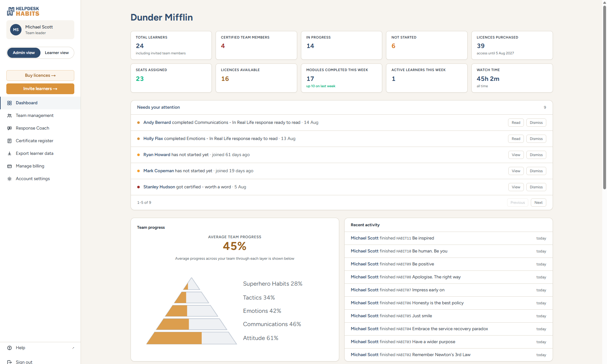The height and width of the screenshot is (364, 607).
Task: Dismiss Stanley Hudson notification
Action: click(x=536, y=187)
